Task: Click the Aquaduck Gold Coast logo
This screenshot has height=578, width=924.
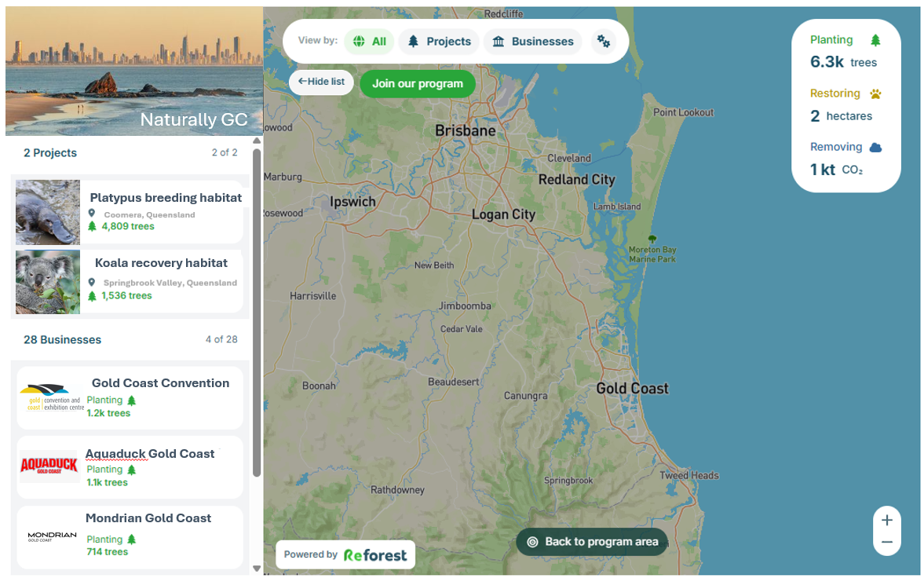Action: point(49,466)
